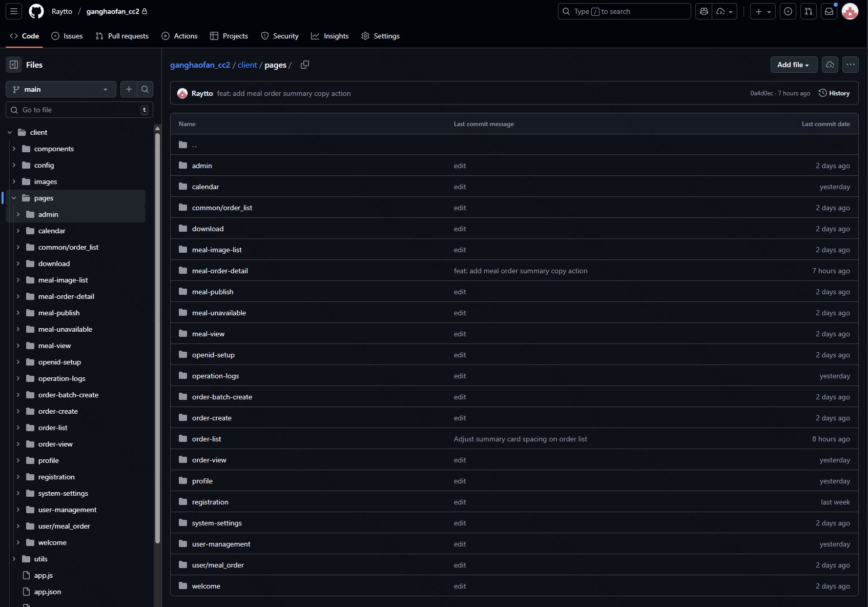Open the meal-order-detail folder in list
Screen dimensions: 868x607
(220, 271)
